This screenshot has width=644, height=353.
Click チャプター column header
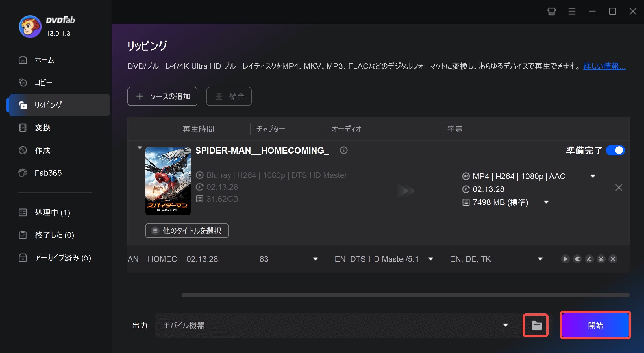click(x=271, y=129)
